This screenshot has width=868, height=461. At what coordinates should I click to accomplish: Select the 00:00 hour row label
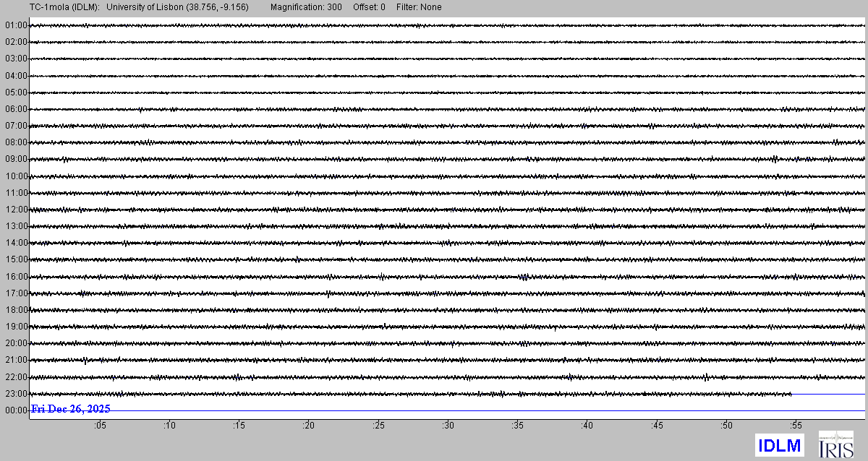pyautogui.click(x=15, y=410)
